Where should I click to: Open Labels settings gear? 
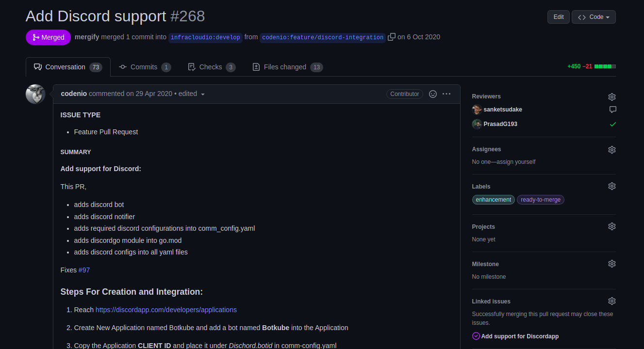coord(612,187)
